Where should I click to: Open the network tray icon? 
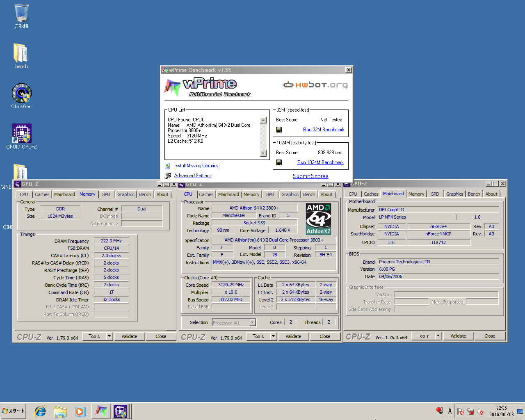tap(470, 411)
